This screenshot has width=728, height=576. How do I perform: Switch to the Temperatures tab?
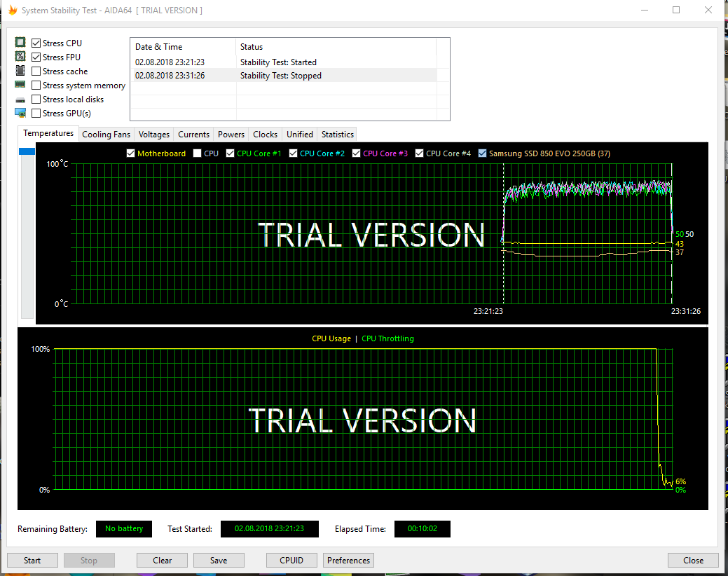(48, 133)
